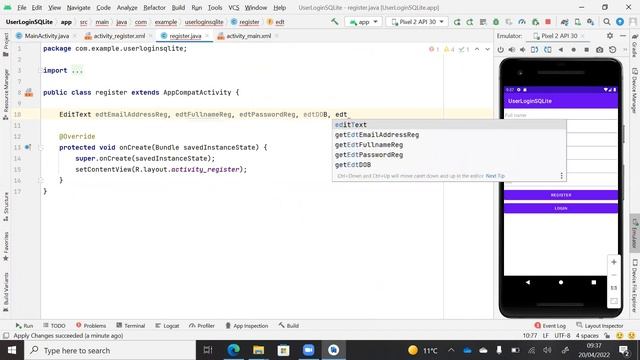Open the completion popup three-dots options

(562, 176)
